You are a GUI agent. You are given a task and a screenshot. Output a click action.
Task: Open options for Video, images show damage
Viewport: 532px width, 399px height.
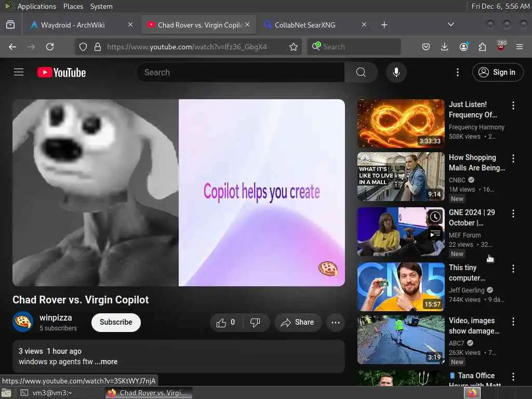pos(513,322)
